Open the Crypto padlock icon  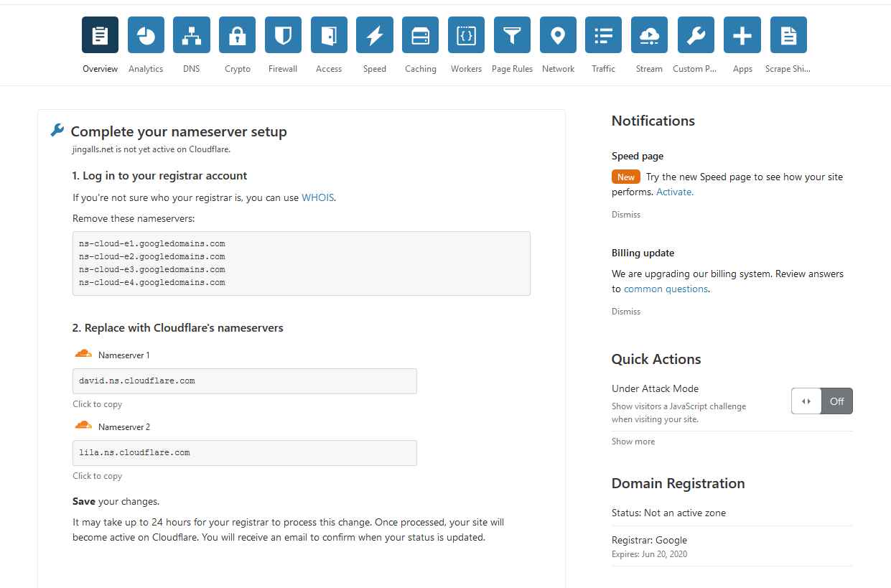tap(238, 35)
